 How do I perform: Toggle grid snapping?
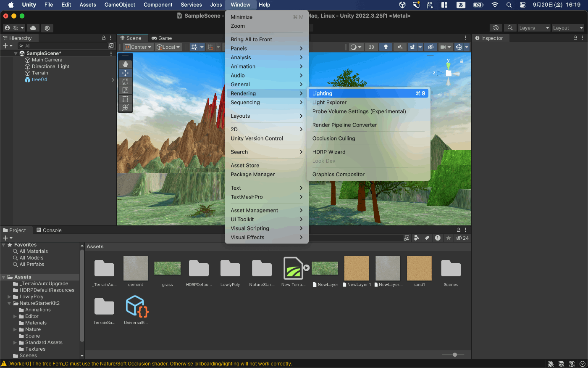pyautogui.click(x=211, y=47)
